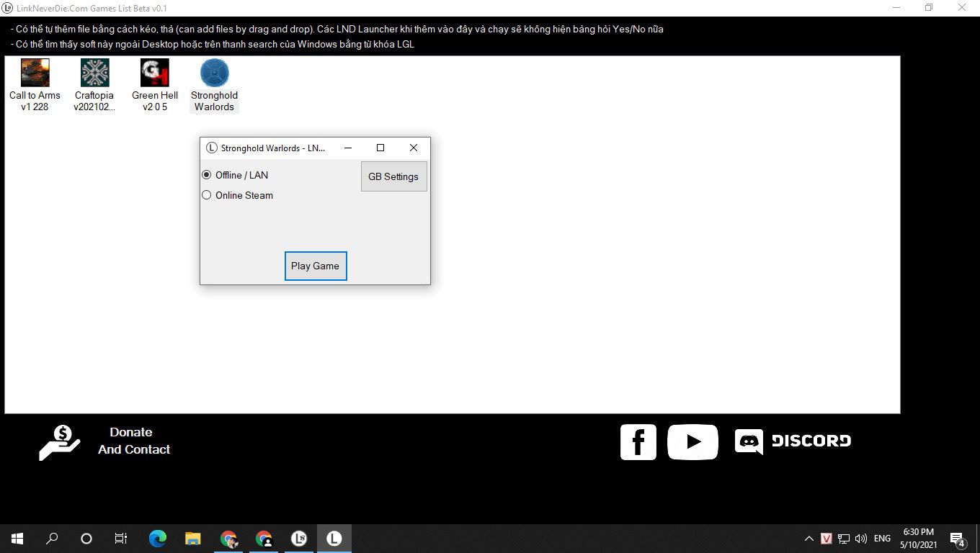Viewport: 980px width, 553px height.
Task: Click the LinkNeverDie title bar logo icon
Action: 7,8
